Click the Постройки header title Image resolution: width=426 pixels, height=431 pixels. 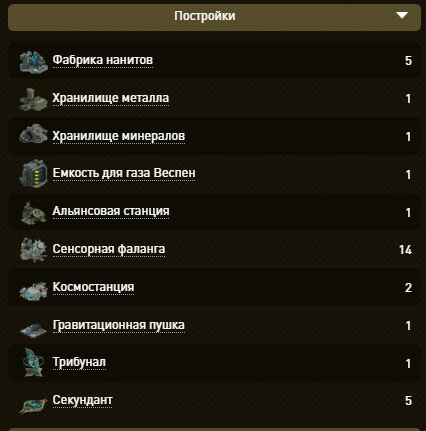(205, 16)
